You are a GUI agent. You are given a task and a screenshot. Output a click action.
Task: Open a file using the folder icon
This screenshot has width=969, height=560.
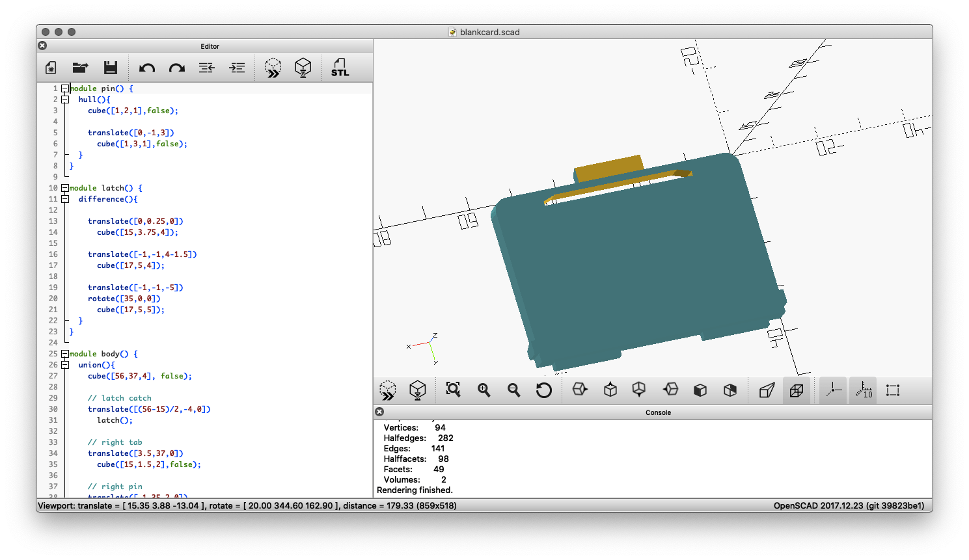(x=80, y=68)
